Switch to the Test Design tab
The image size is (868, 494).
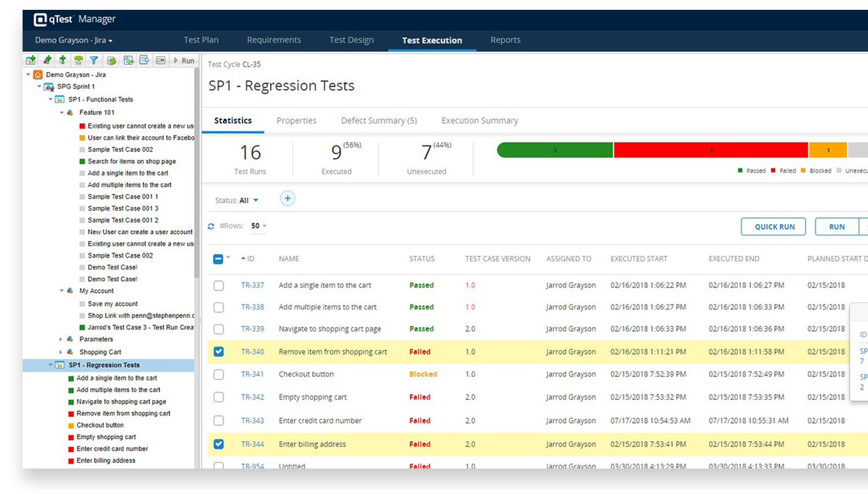351,40
